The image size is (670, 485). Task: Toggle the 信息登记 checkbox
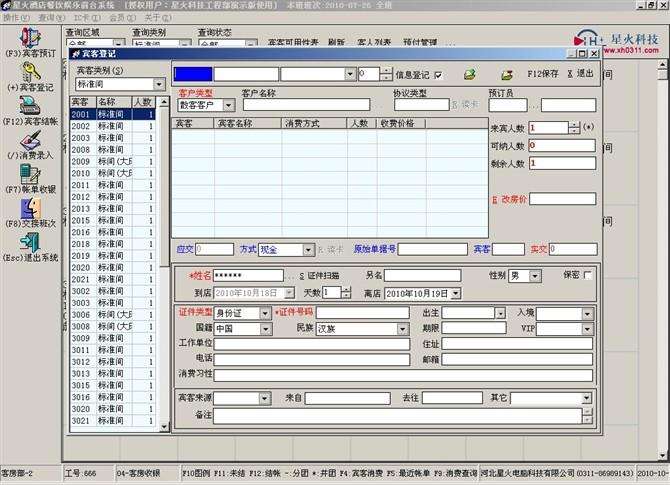click(439, 74)
